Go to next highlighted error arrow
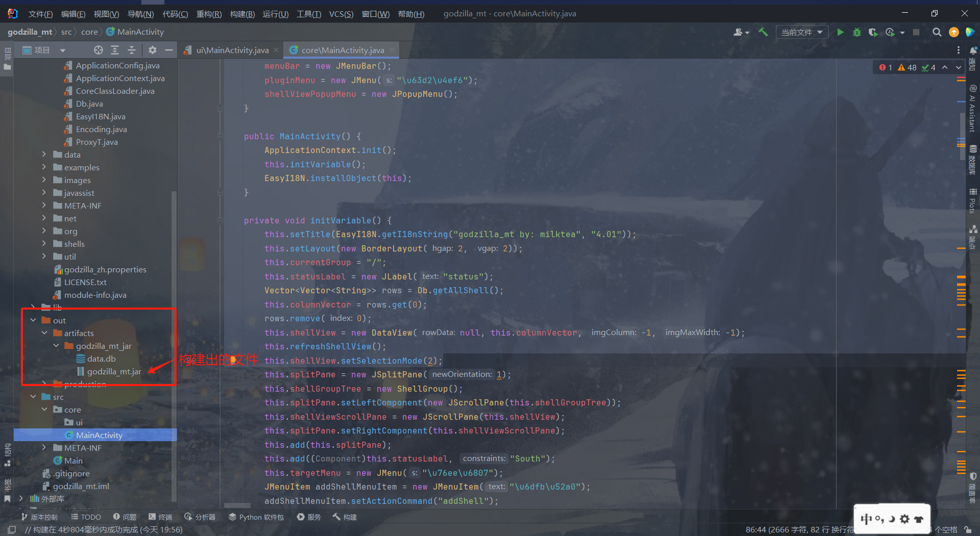Screen dimensions: 980x536 958,67
